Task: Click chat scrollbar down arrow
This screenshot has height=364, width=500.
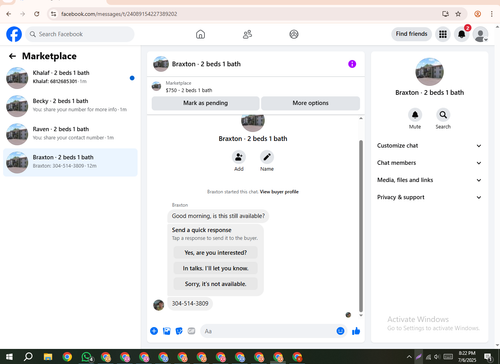Action: (x=361, y=315)
